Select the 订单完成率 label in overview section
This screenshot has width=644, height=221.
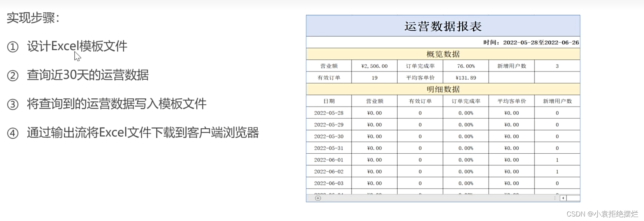(x=420, y=66)
